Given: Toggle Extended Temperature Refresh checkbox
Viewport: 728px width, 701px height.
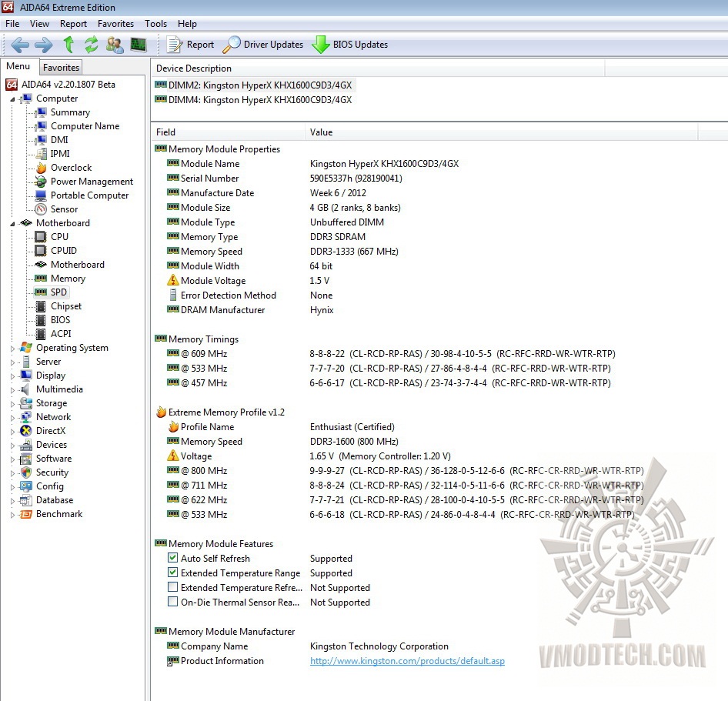Looking at the screenshot, I should [172, 587].
